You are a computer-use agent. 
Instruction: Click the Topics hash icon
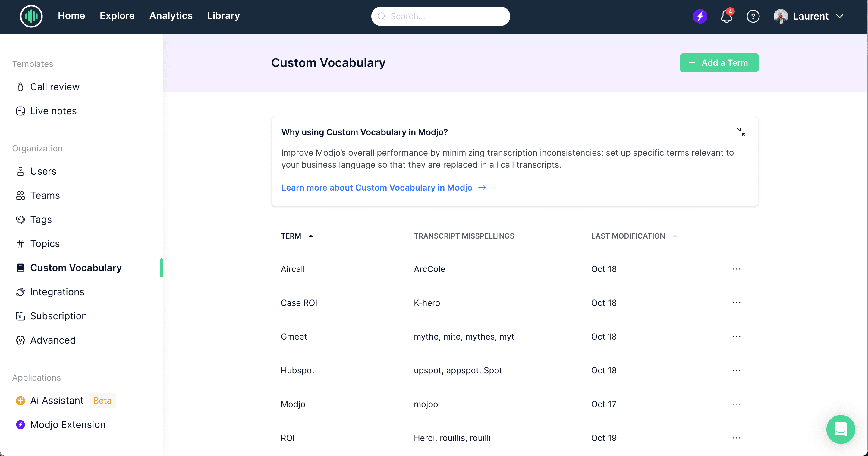(x=20, y=243)
